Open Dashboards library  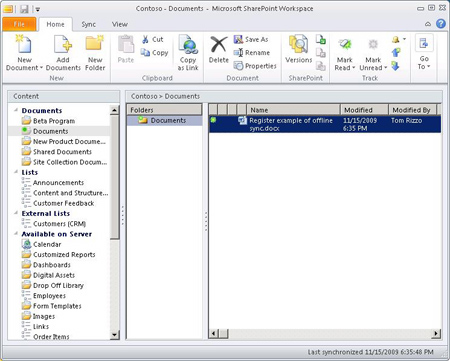pos(46,265)
